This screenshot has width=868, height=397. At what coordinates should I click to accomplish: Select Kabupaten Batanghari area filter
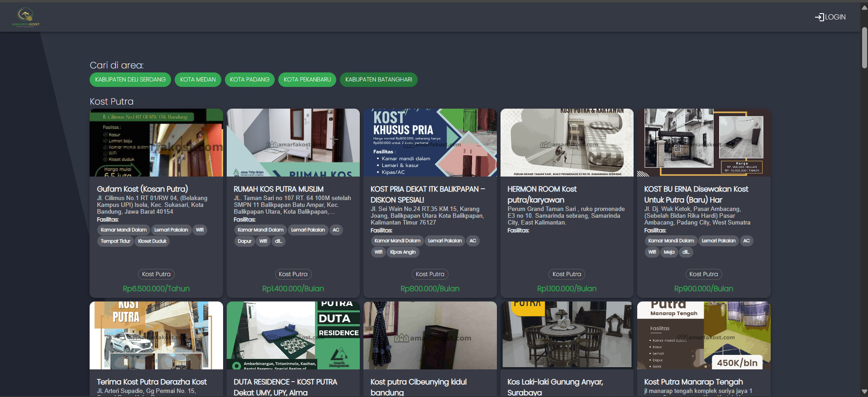378,80
